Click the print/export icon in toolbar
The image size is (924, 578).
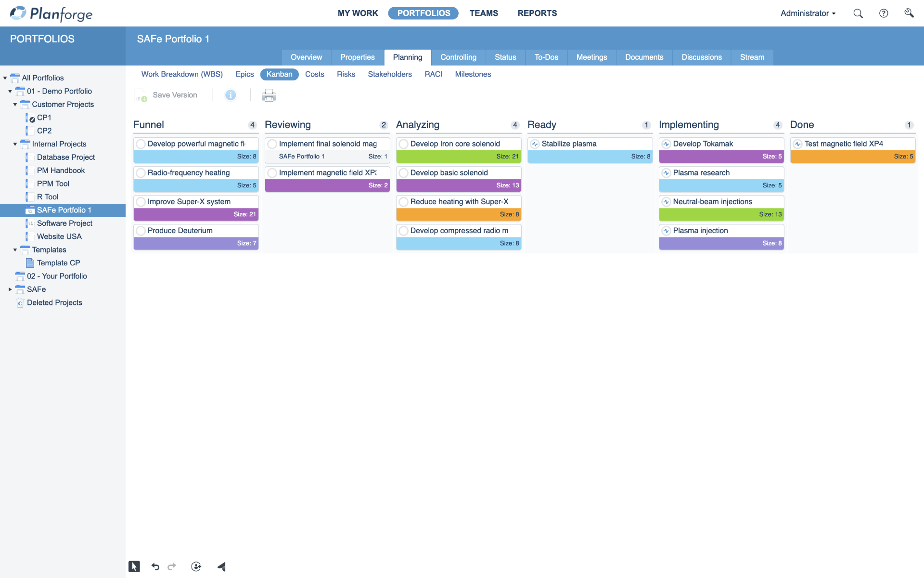tap(269, 95)
